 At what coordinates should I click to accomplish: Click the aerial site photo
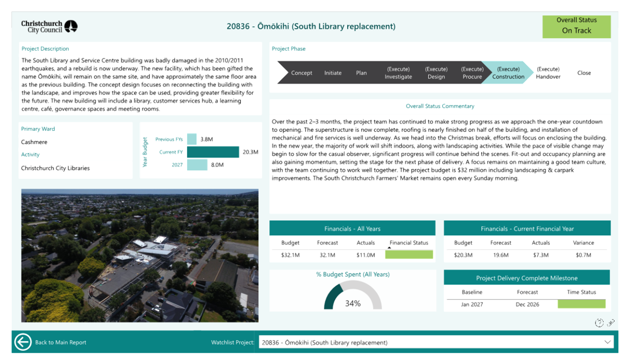point(140,255)
